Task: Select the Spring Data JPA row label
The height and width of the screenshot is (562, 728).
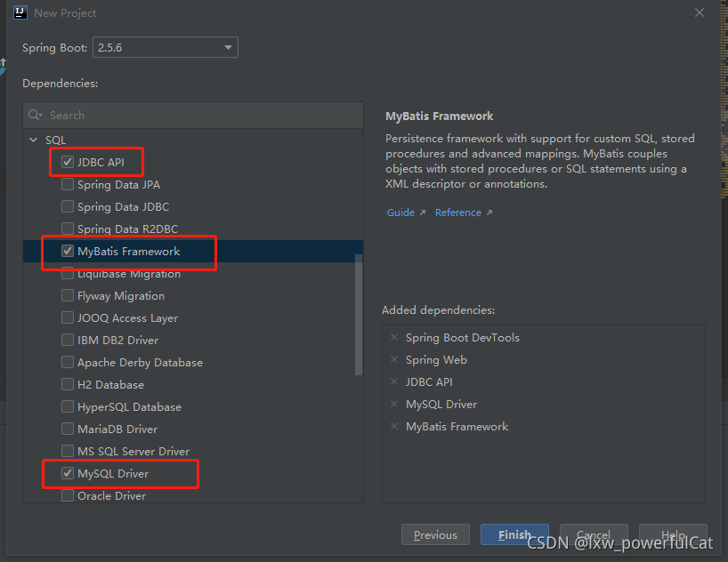Action: 119,185
